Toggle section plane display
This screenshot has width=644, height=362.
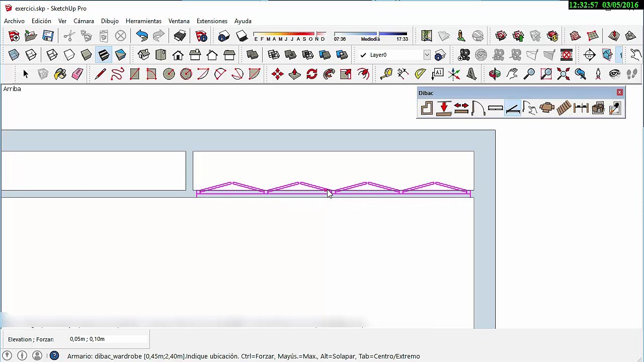[x=606, y=55]
